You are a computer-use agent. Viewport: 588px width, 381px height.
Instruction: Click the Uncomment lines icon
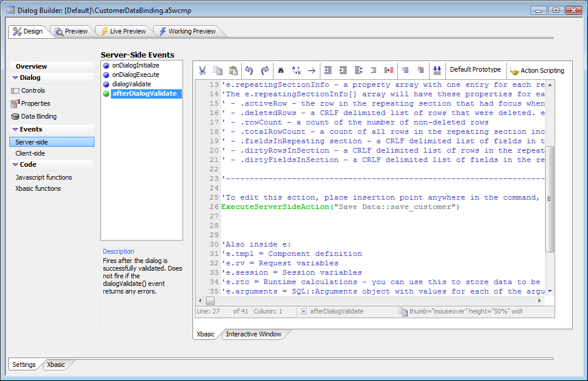[x=421, y=70]
